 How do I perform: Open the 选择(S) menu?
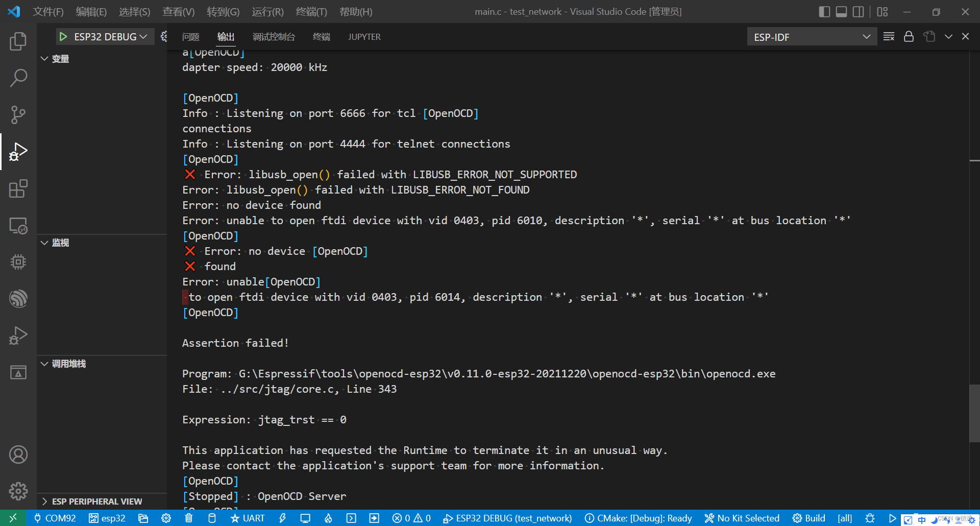[x=135, y=12]
